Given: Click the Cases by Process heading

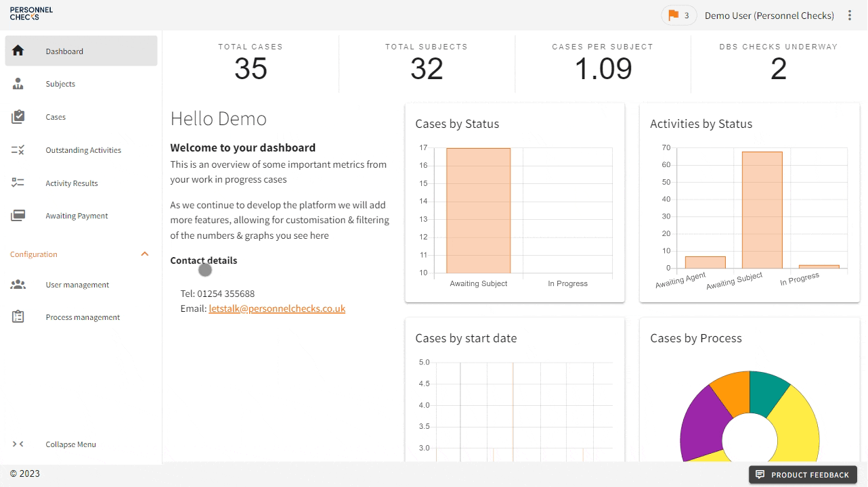Looking at the screenshot, I should tap(696, 338).
